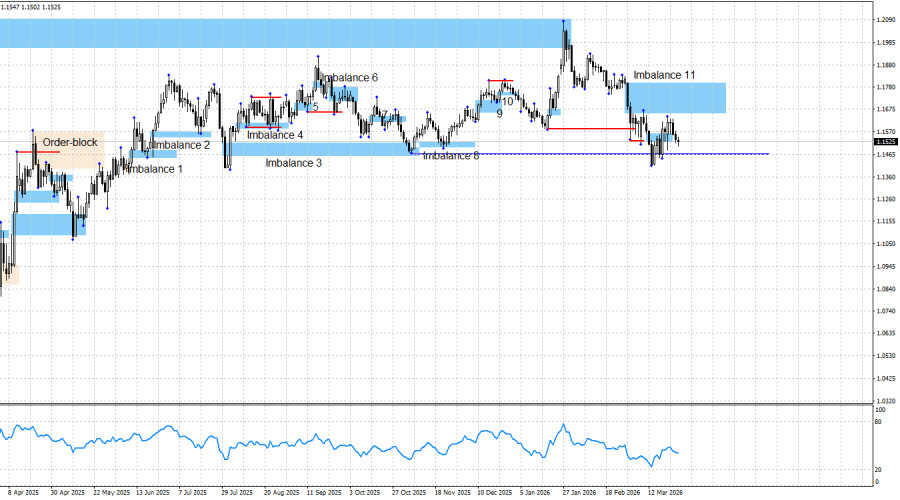The width and height of the screenshot is (900, 500).
Task: Click the 1.2090 price axis label
Action: tap(885, 20)
